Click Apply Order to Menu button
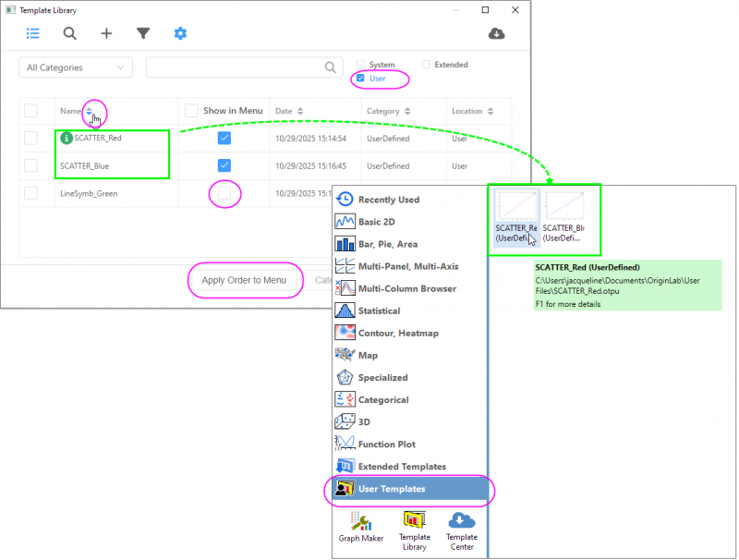The height and width of the screenshot is (560, 739). click(x=244, y=280)
